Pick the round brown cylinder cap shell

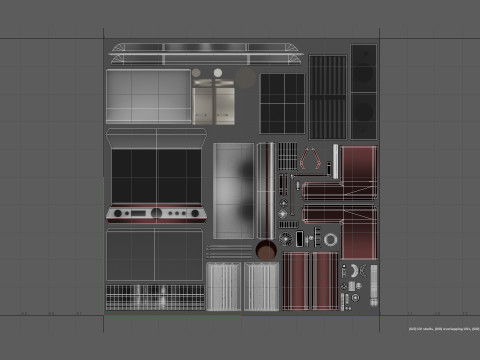pyautogui.click(x=266, y=250)
